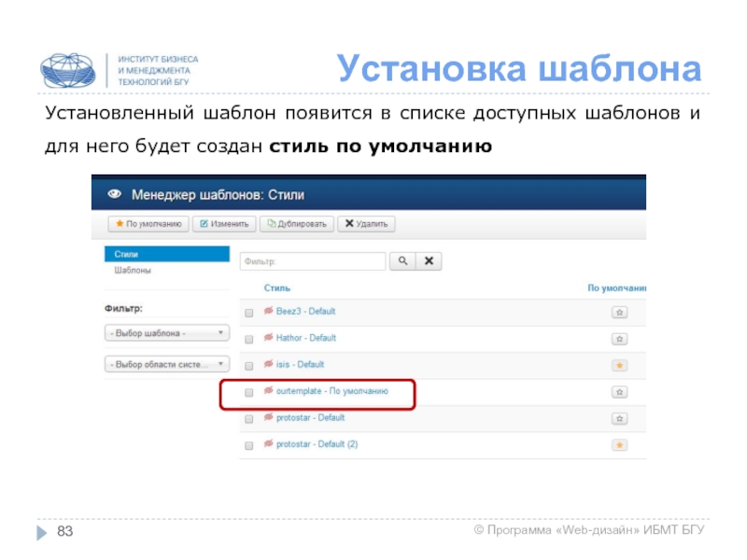
Task: Check the isis - Default row checkbox
Action: pos(248,366)
